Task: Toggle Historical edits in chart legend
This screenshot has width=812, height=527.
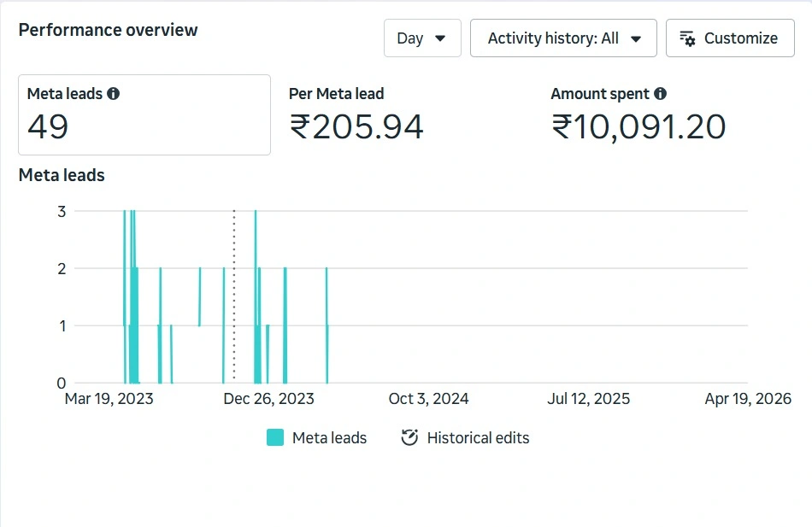Action: 465,437
